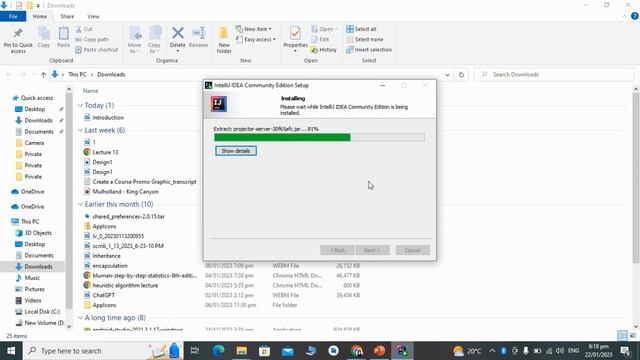This screenshot has width=640, height=360.
Task: Collapse Earlier this month group
Action: pyautogui.click(x=80, y=204)
